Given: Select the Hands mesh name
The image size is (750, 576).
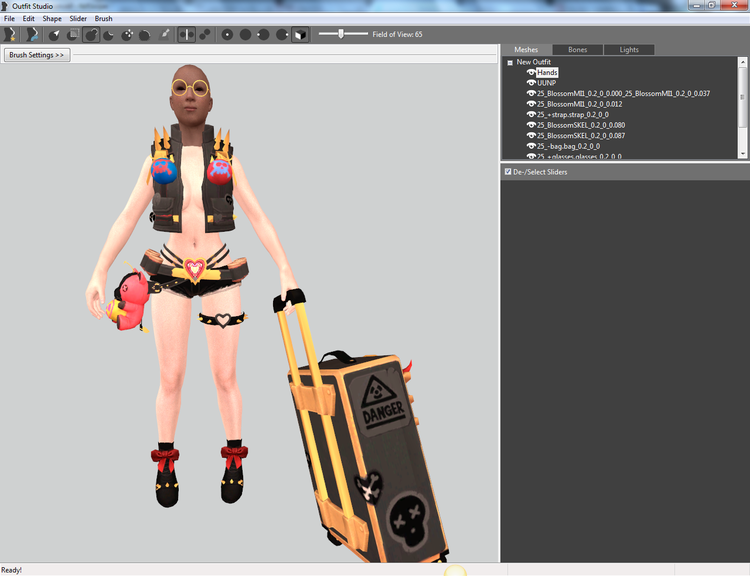Looking at the screenshot, I should (x=547, y=72).
